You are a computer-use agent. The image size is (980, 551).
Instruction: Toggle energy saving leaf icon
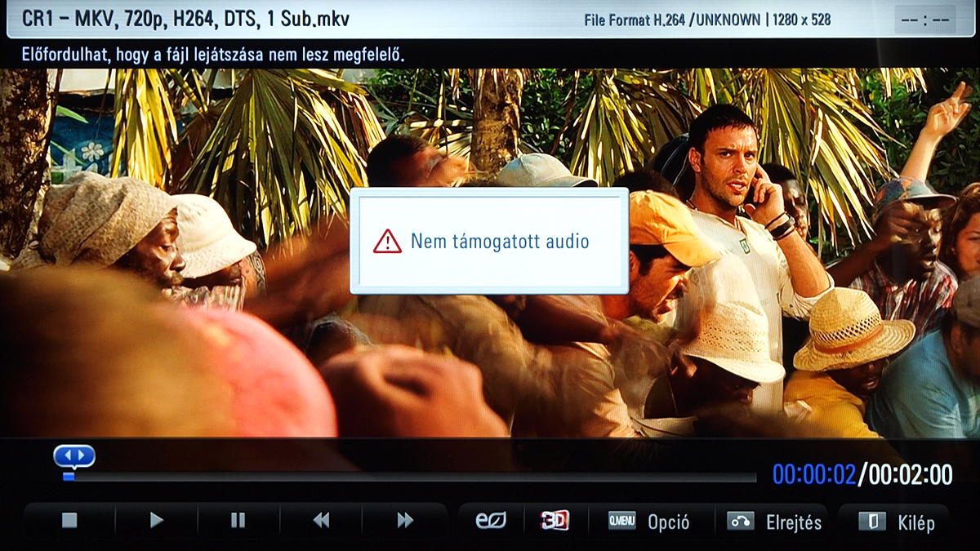[491, 521]
